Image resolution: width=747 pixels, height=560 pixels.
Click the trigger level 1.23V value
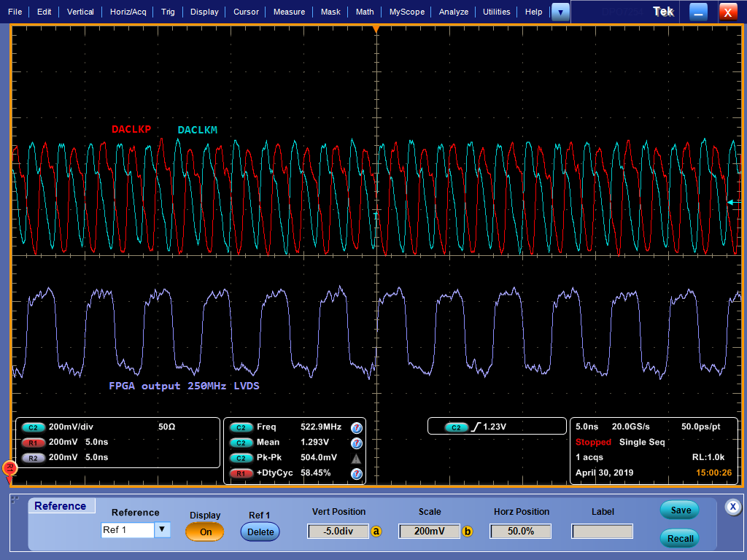495,427
